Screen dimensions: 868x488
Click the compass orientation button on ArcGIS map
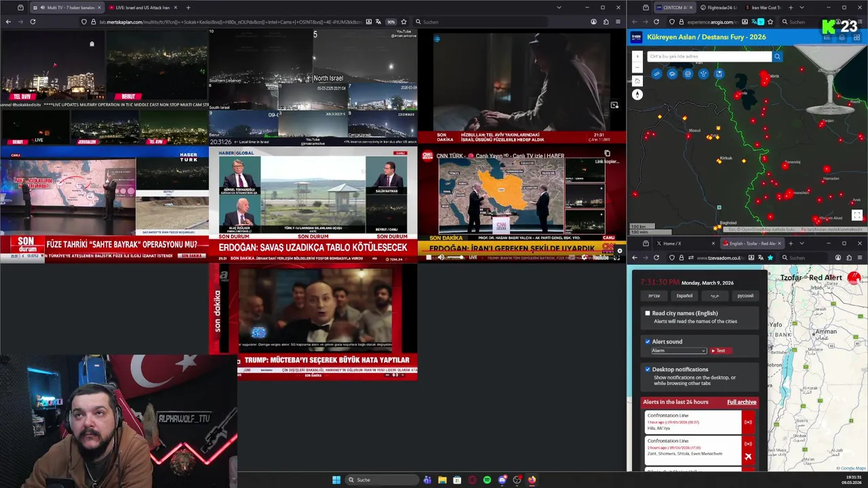[637, 95]
